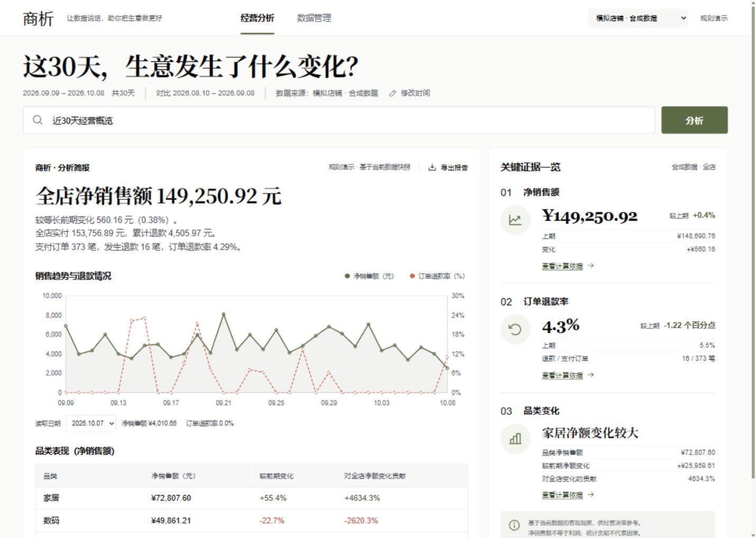The height and width of the screenshot is (538, 756).
Task: Click the refund circular arrow icon
Action: point(515,329)
